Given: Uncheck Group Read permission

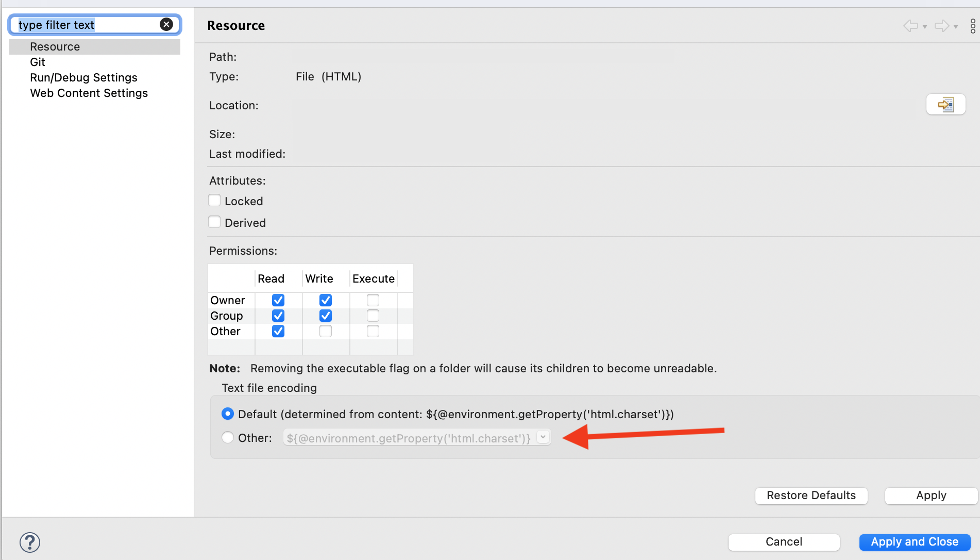Looking at the screenshot, I should coord(278,316).
